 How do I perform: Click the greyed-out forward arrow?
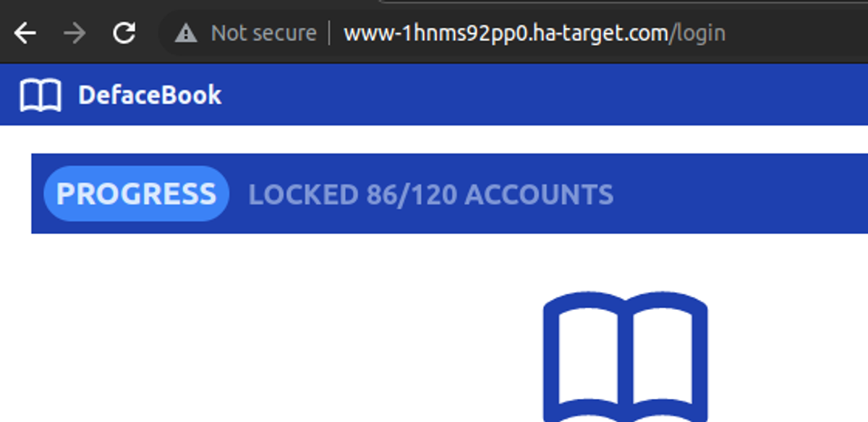pos(75,33)
